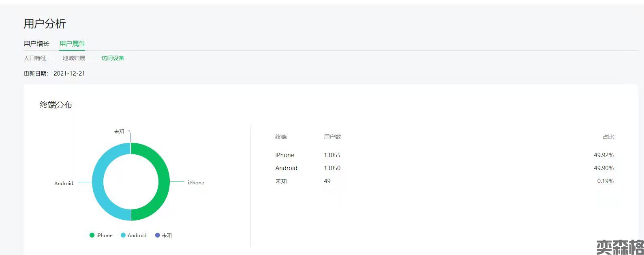Switch to the 用户增长 tab
Viewport: 644px width, 255px height.
coord(36,43)
